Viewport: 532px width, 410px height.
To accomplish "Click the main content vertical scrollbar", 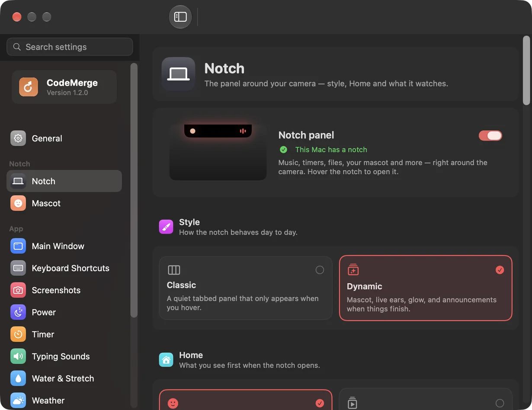I will pyautogui.click(x=526, y=70).
